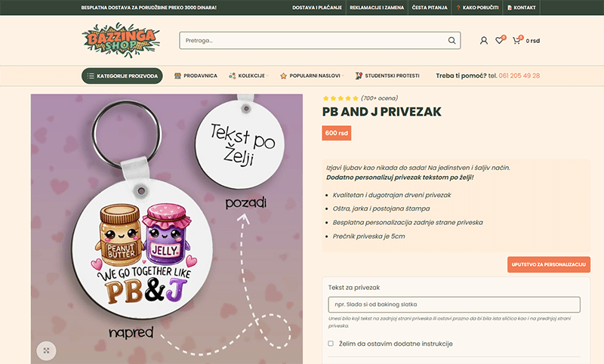Call phone number 061 205 49 28
The image size is (604, 364).
coord(519,76)
